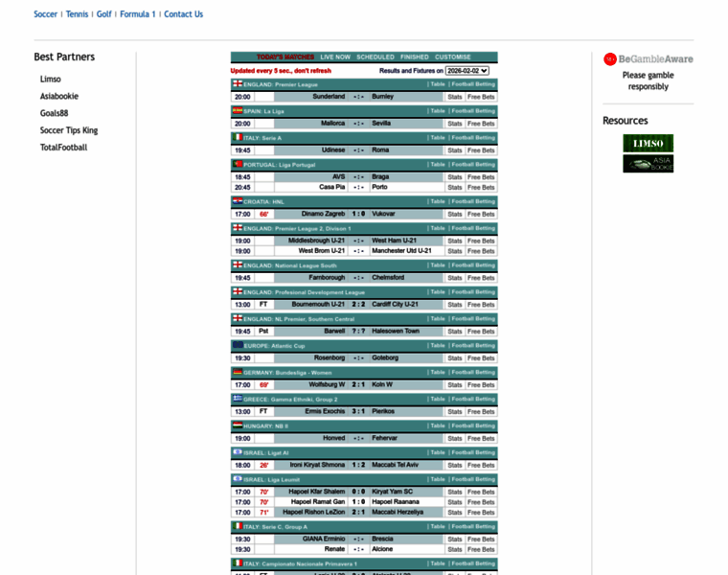Click the England flag beside Premier League
Viewport: 728px width, 575px height.
pos(238,83)
